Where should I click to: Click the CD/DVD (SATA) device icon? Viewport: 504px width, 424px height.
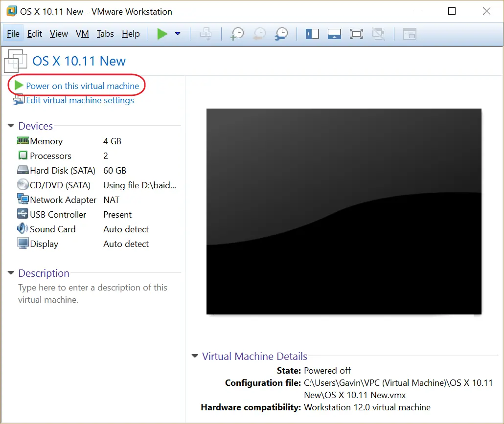[23, 185]
